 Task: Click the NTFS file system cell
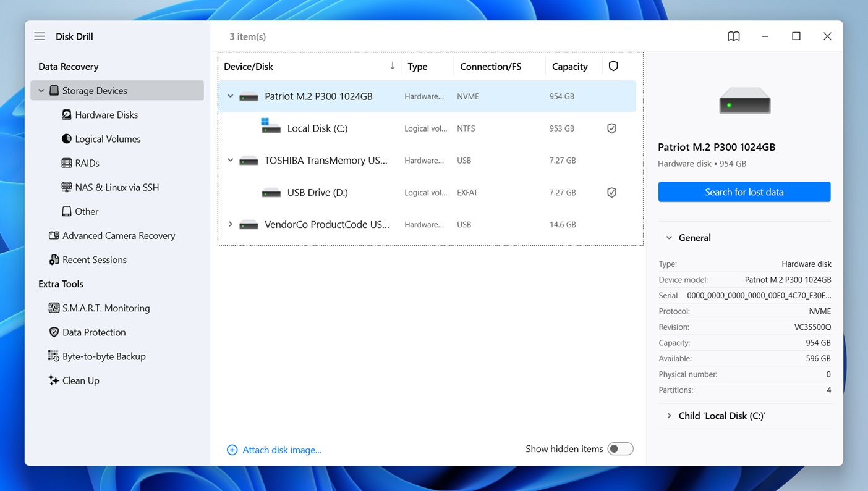point(466,128)
